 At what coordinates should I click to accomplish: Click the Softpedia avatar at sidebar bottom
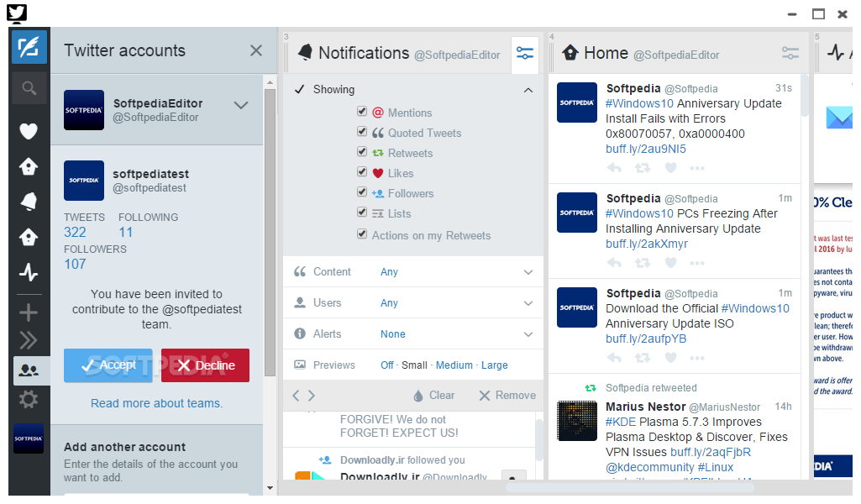tap(29, 438)
